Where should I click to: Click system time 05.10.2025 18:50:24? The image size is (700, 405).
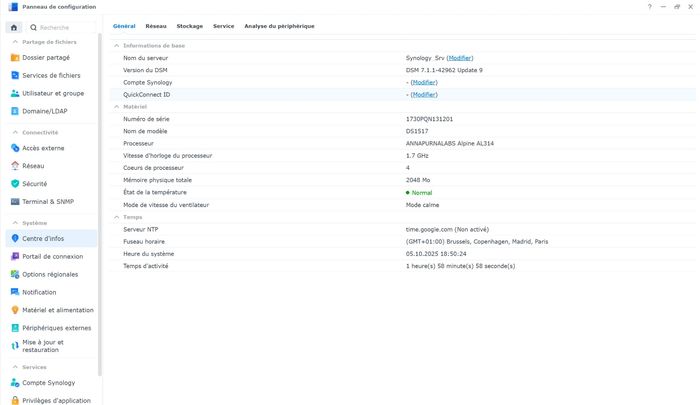pos(436,254)
